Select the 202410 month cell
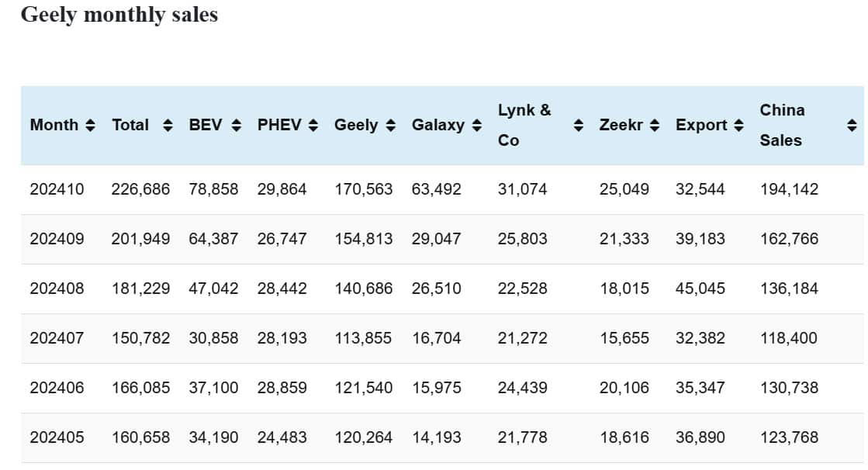 point(57,189)
